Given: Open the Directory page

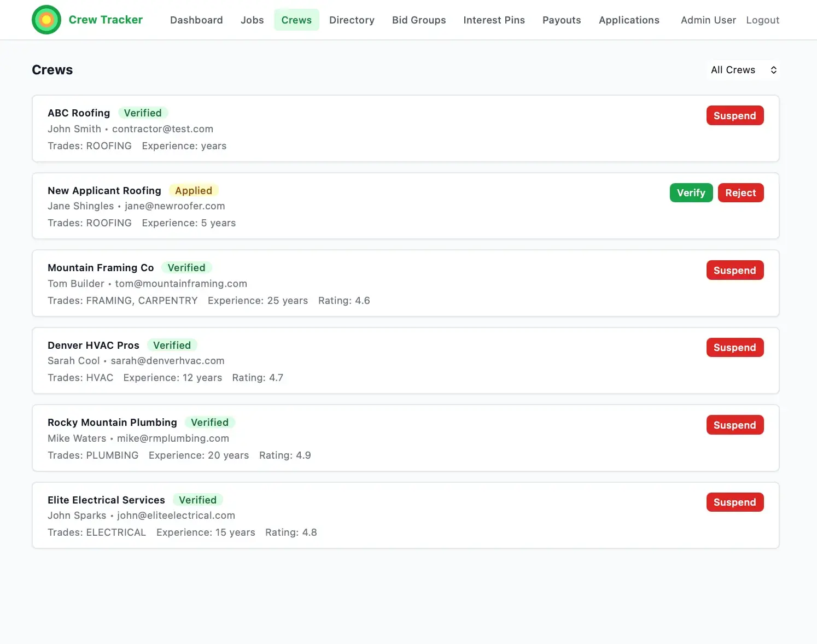Looking at the screenshot, I should (352, 20).
